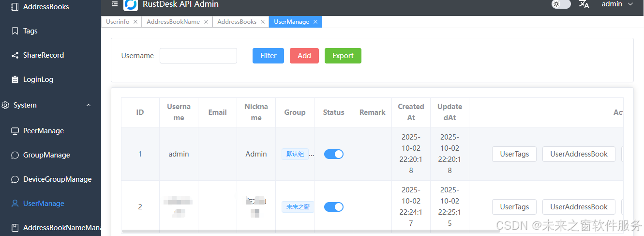Click the blue Filter button
This screenshot has height=236, width=644.
(268, 56)
